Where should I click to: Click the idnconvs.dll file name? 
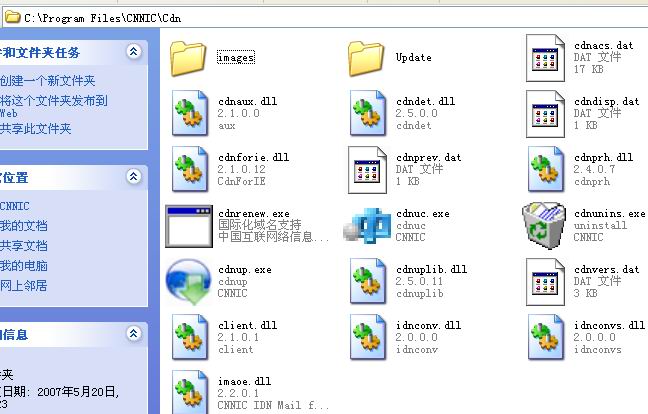click(610, 325)
